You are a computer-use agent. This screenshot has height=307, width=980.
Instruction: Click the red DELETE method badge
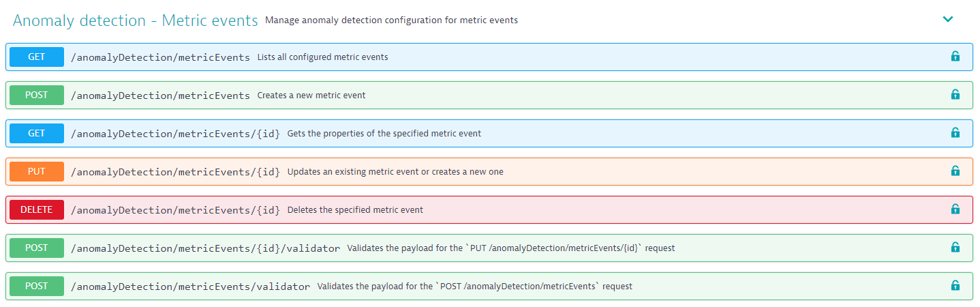(x=37, y=209)
